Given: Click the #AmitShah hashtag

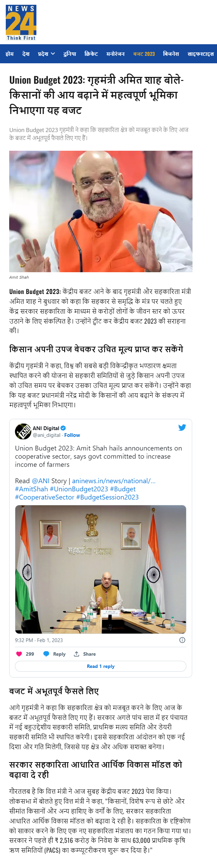Looking at the screenshot, I should (x=31, y=489).
